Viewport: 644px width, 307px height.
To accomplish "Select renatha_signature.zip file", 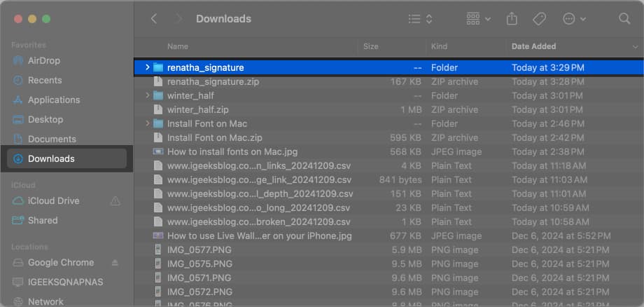I will pyautogui.click(x=213, y=82).
